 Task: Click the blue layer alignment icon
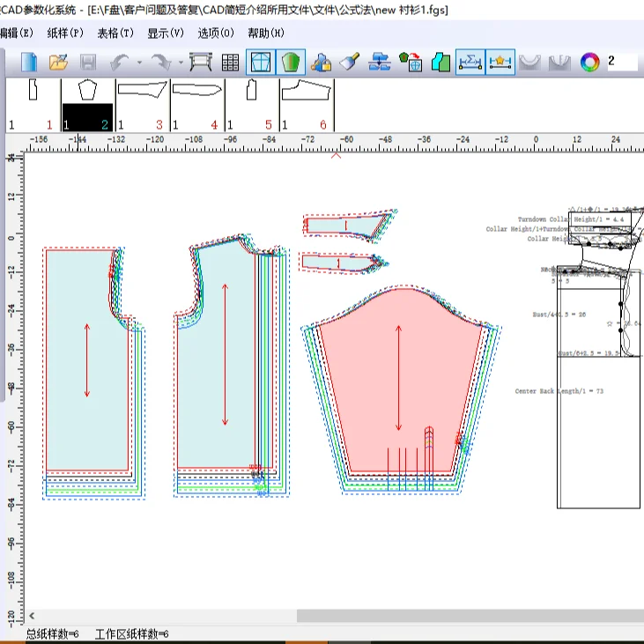[379, 62]
